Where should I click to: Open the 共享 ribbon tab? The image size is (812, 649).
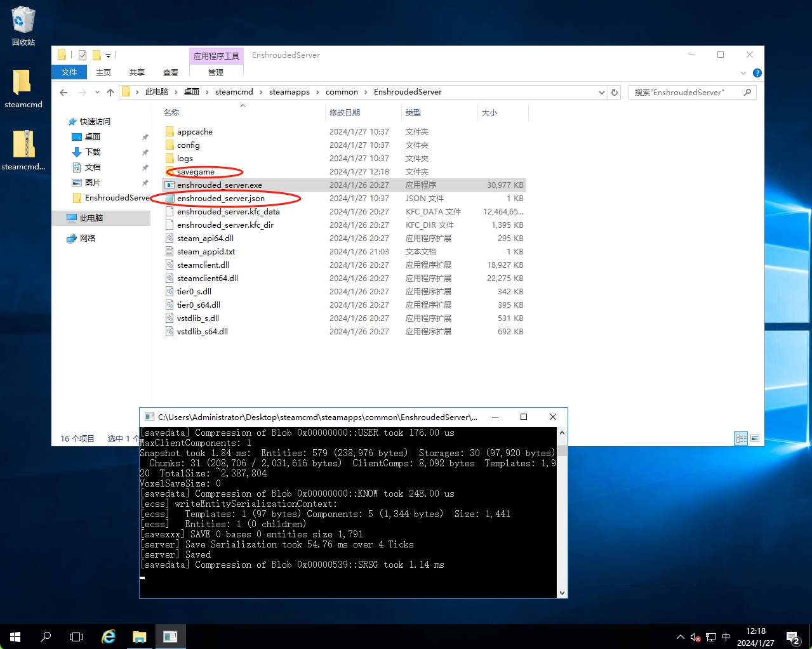(137, 72)
